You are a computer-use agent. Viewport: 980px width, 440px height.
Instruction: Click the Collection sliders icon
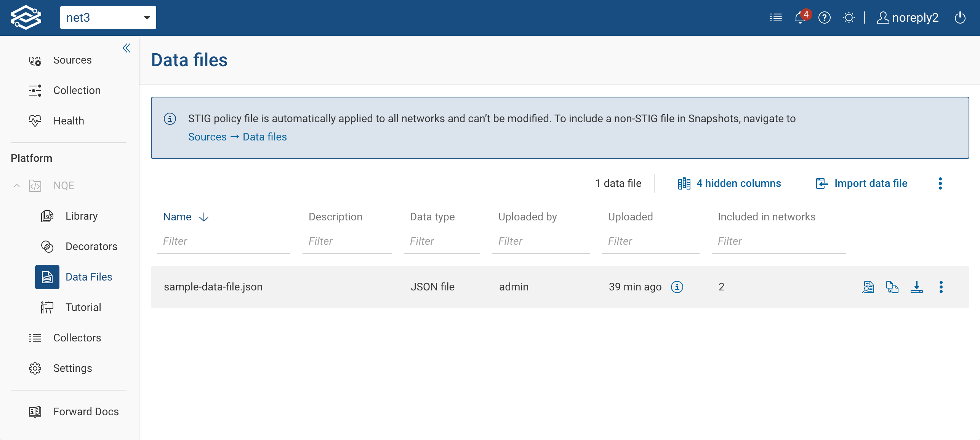(x=35, y=91)
